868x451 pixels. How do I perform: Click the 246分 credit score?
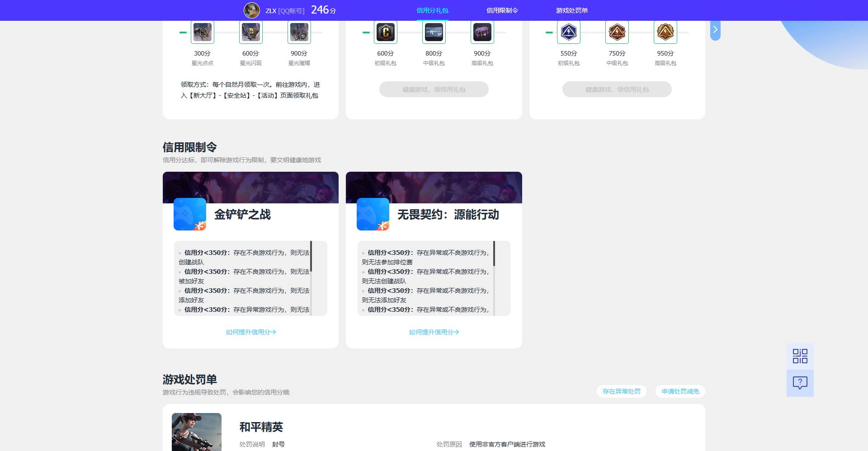pos(324,10)
